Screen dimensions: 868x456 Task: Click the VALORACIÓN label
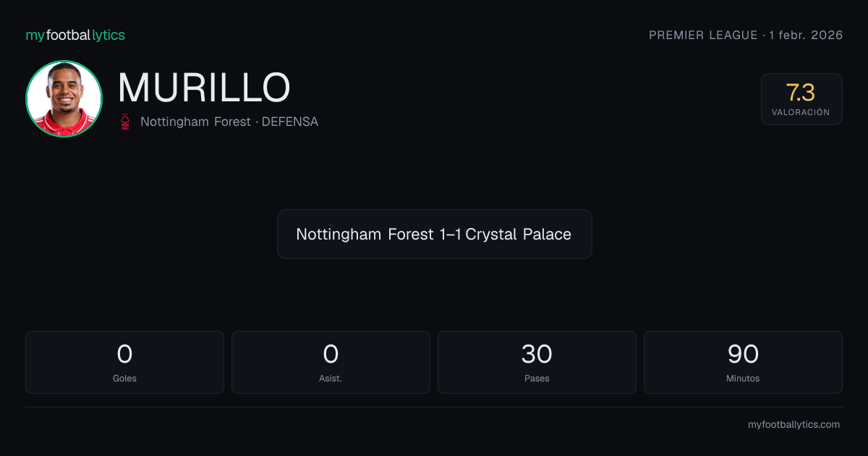(801, 112)
